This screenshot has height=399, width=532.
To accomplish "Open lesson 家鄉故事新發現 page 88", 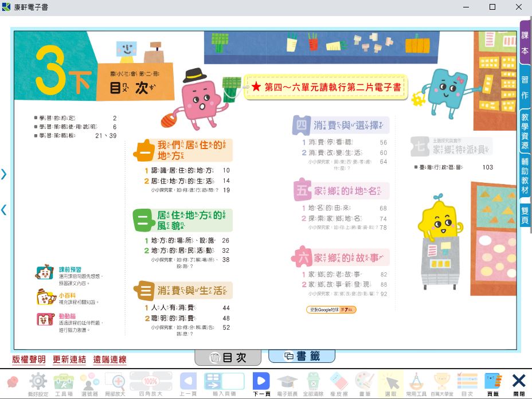I will [x=345, y=284].
